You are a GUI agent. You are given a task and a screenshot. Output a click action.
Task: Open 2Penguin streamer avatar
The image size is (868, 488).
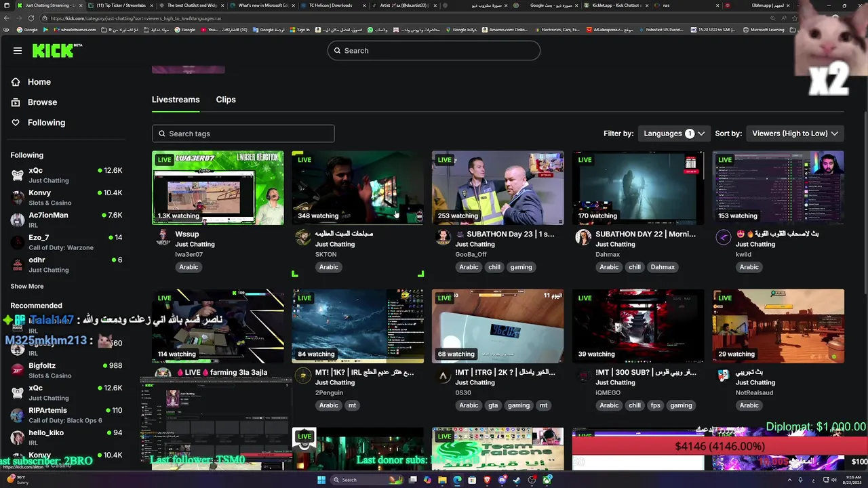303,375
